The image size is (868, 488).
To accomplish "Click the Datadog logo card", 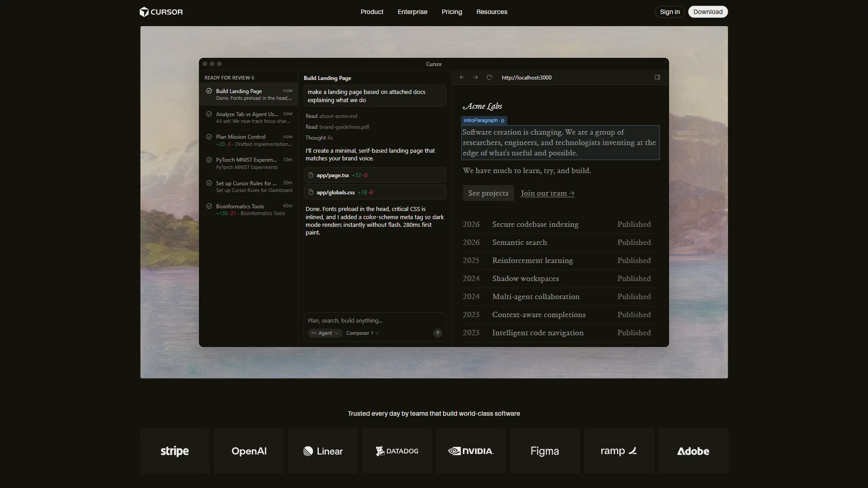I will pyautogui.click(x=397, y=451).
